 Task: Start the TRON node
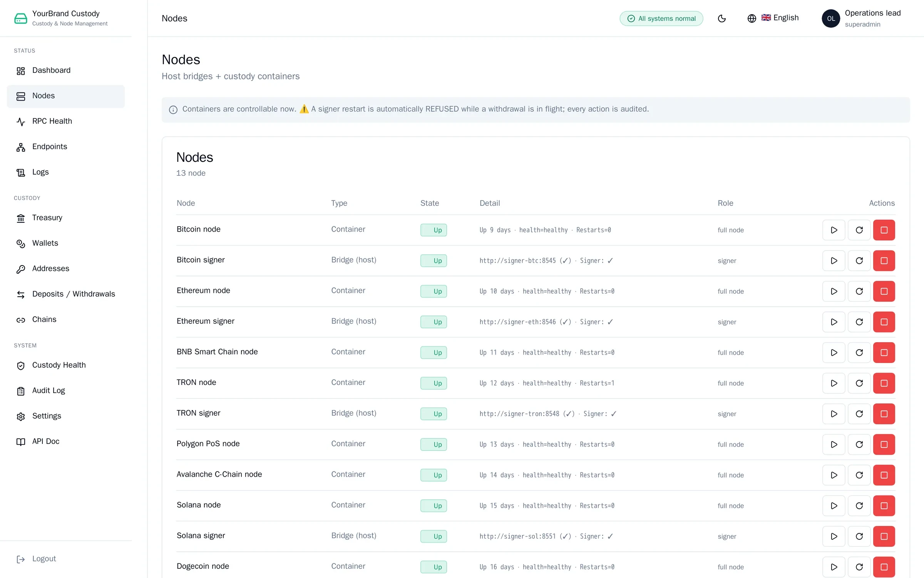pos(834,383)
